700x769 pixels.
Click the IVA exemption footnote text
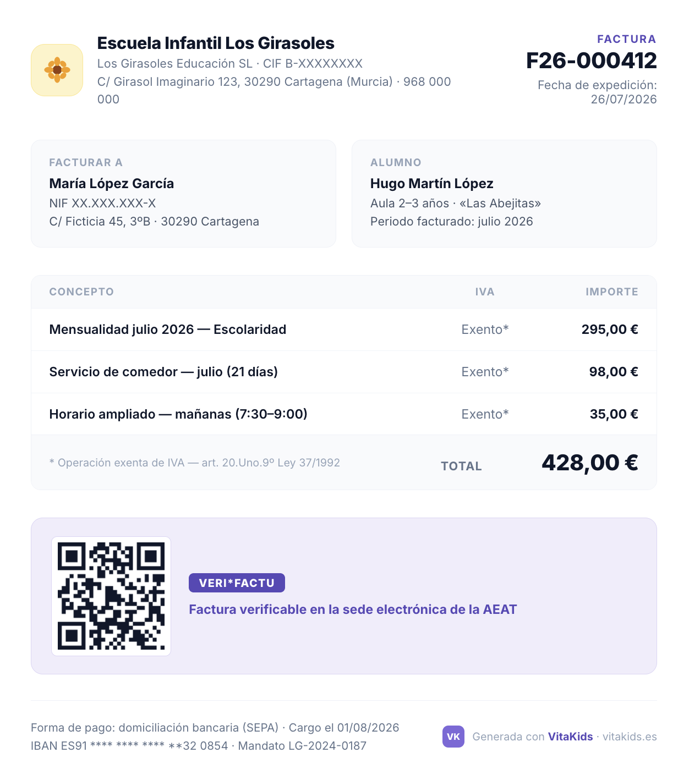point(195,463)
